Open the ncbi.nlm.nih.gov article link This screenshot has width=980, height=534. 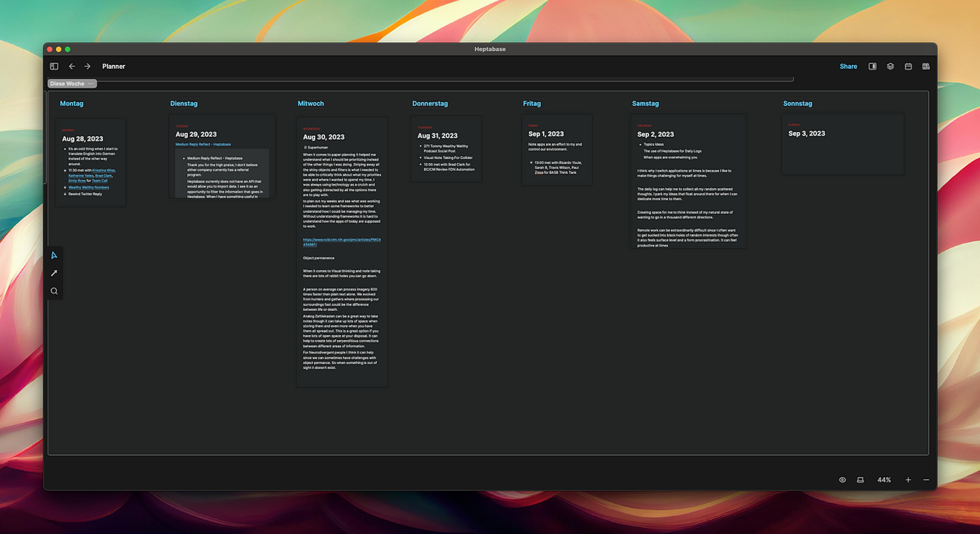(342, 242)
